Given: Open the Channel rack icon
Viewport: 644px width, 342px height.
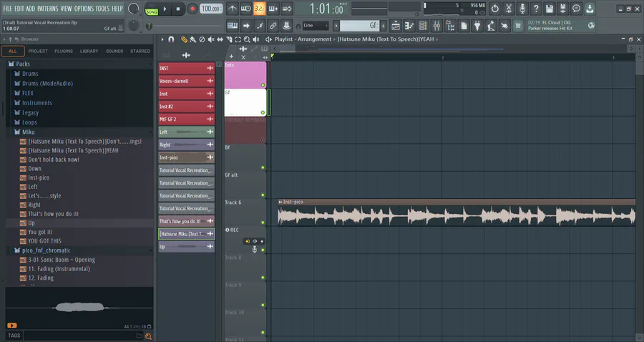Looking at the screenshot, I should pos(423,26).
